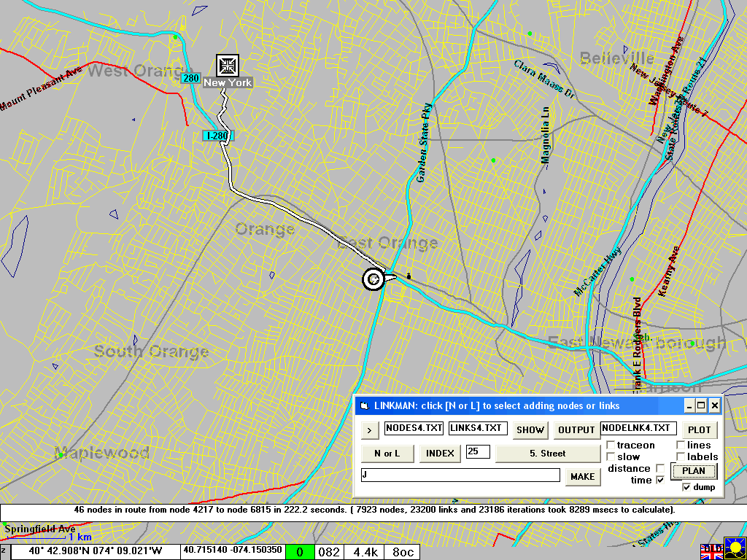Screen dimensions: 747x560
Task: Check the distance option box
Action: [x=660, y=468]
